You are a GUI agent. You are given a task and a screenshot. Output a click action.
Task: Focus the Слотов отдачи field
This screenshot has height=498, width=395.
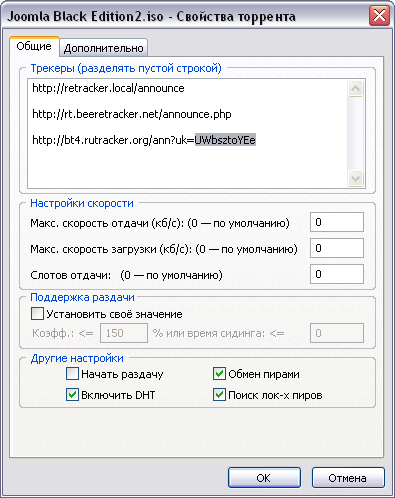(337, 274)
